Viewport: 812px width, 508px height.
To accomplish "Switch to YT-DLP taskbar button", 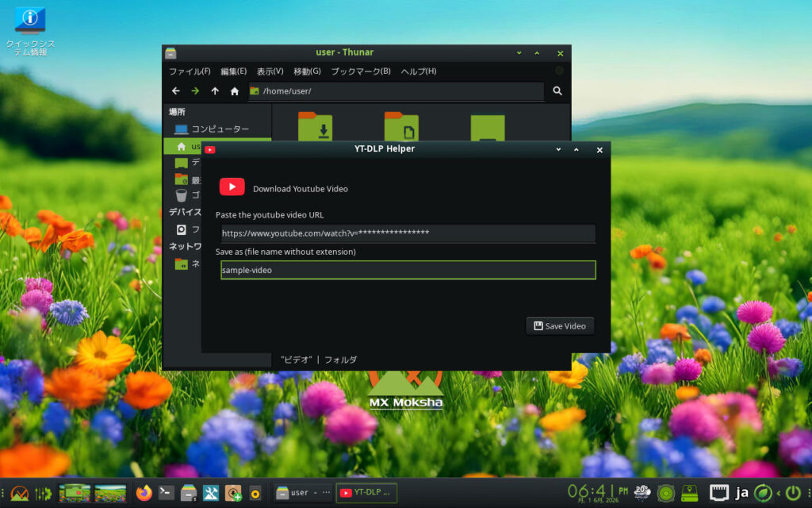I will (x=366, y=492).
